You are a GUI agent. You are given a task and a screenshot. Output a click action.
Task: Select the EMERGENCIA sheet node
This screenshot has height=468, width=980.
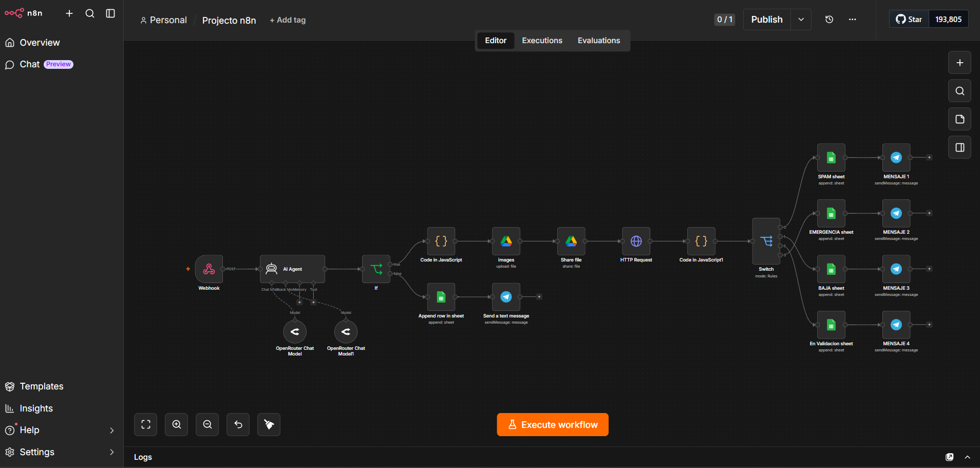(x=831, y=213)
